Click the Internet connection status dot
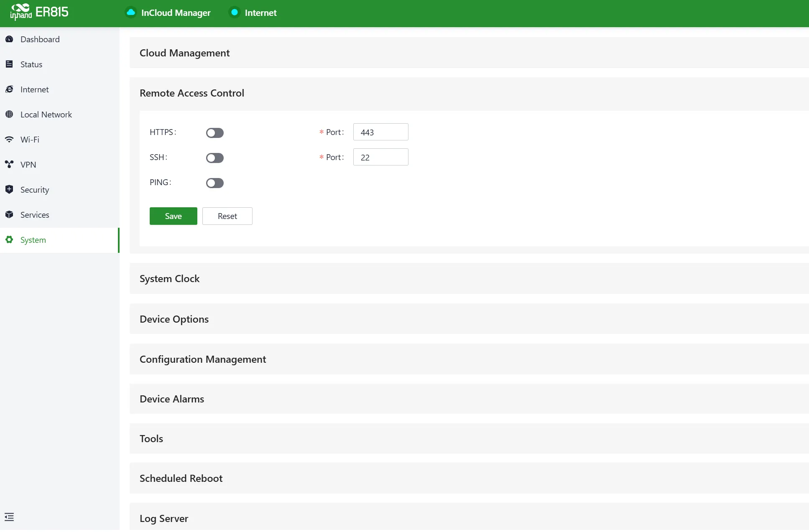Screen dimensions: 809x532 (x=235, y=13)
